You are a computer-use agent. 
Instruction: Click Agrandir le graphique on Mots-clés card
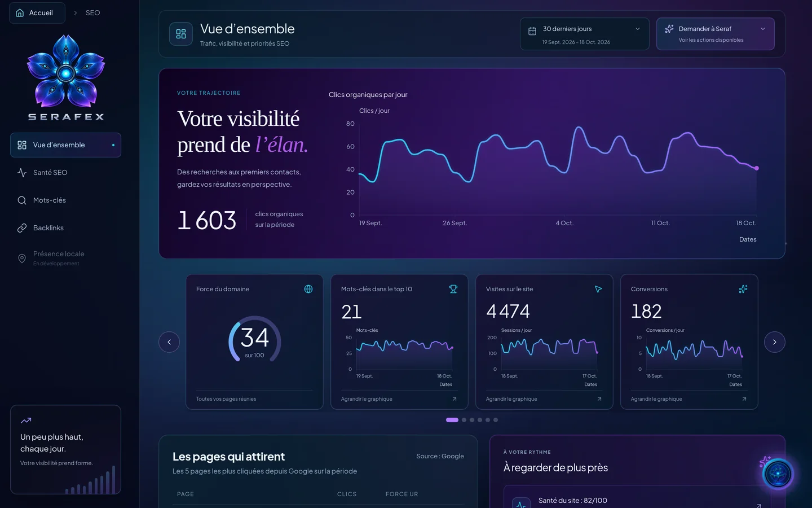click(367, 399)
